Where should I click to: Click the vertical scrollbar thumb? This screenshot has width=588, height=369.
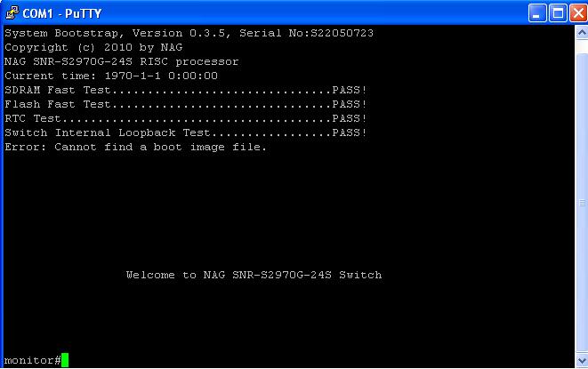(x=582, y=203)
